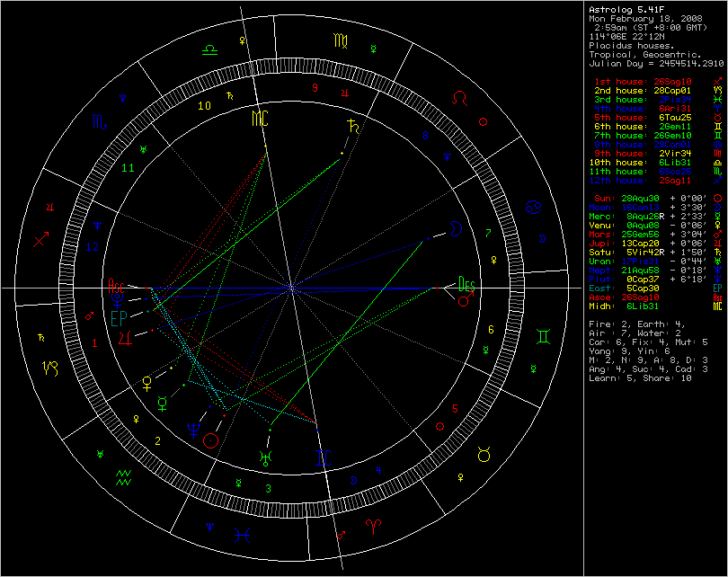
Task: Click house number 5 in the wheel
Action: (x=455, y=409)
